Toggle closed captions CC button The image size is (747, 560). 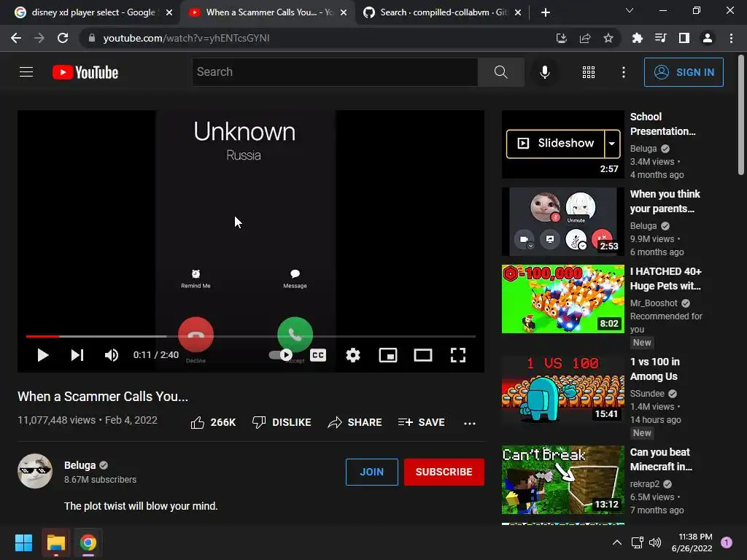(x=318, y=355)
